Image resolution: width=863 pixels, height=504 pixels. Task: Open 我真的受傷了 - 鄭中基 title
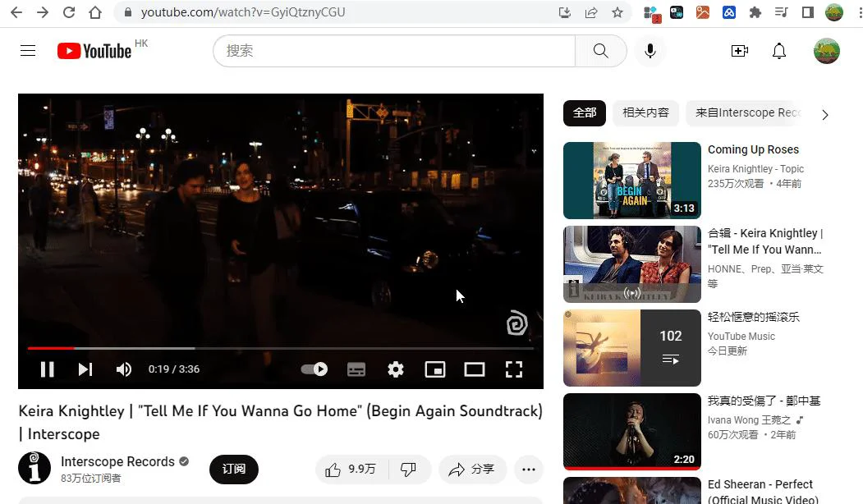(764, 401)
